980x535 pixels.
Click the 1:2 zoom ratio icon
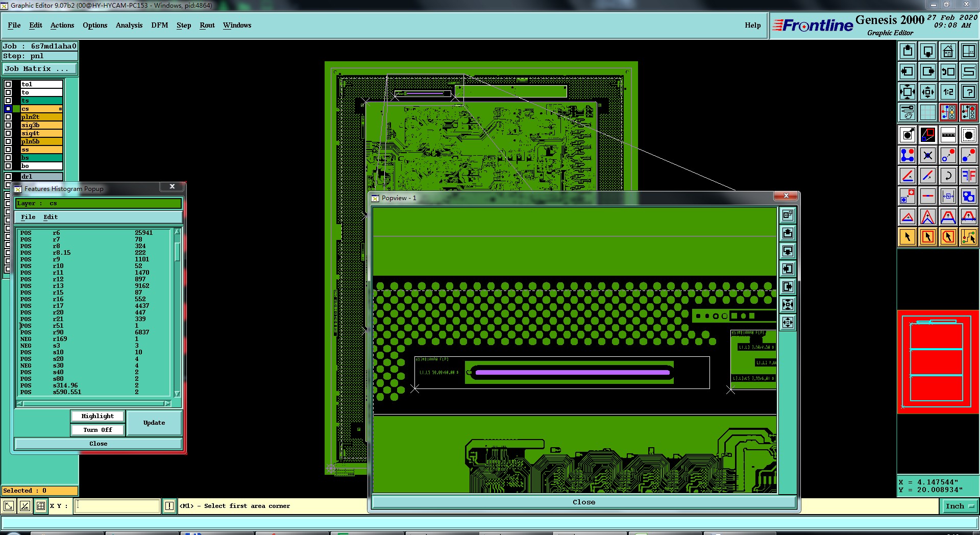click(x=948, y=92)
